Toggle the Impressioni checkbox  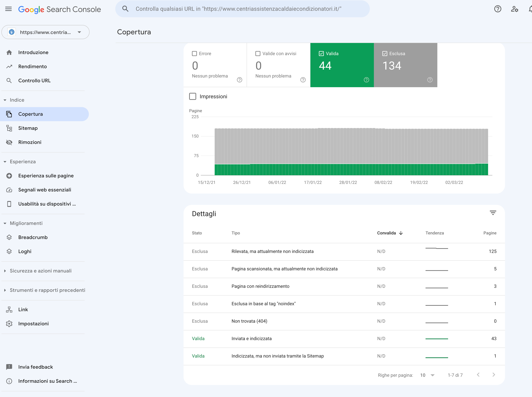click(193, 96)
